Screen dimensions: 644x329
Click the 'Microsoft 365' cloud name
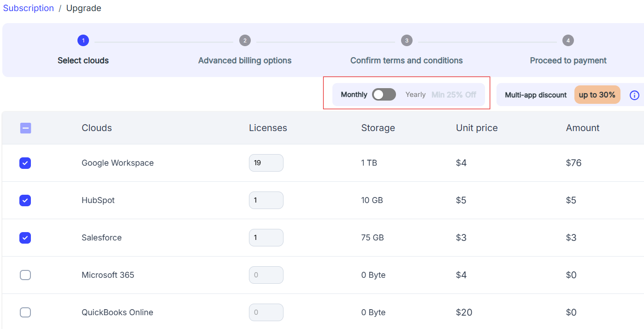pos(108,275)
